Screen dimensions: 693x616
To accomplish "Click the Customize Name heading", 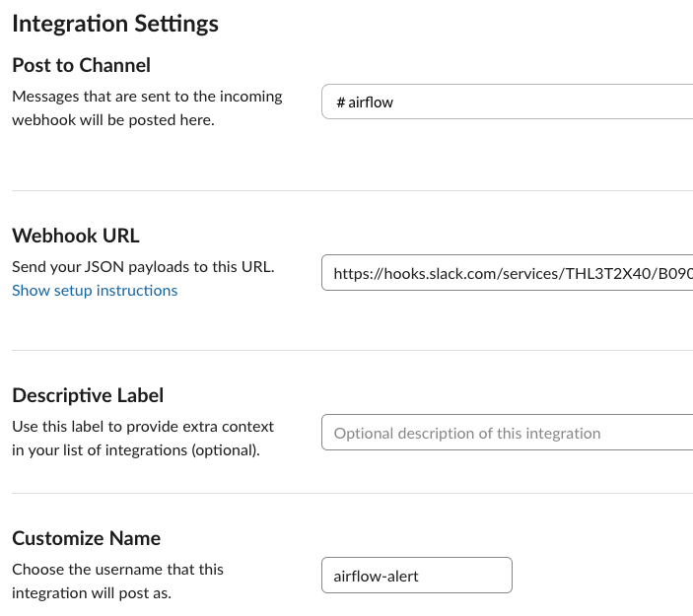I will coord(86,538).
